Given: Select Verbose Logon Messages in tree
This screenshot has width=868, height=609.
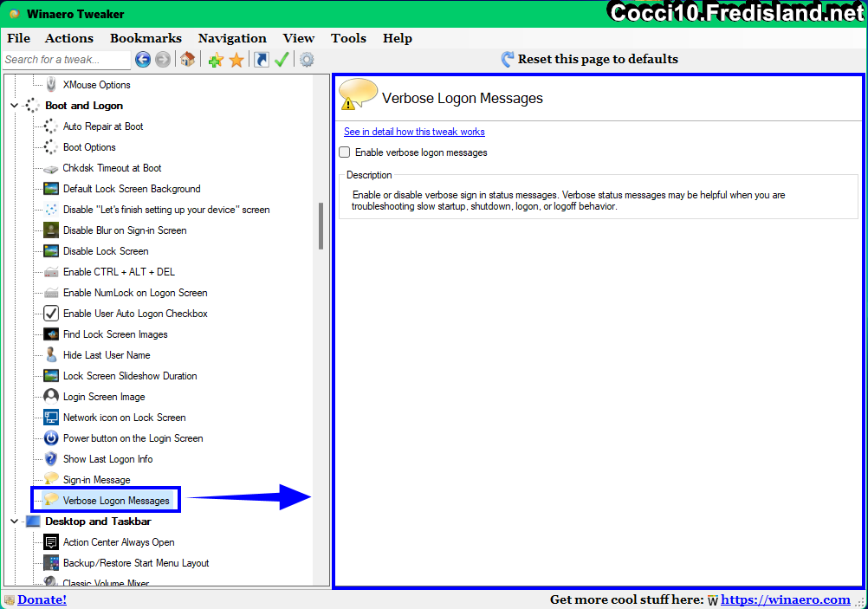Looking at the screenshot, I should click(116, 501).
